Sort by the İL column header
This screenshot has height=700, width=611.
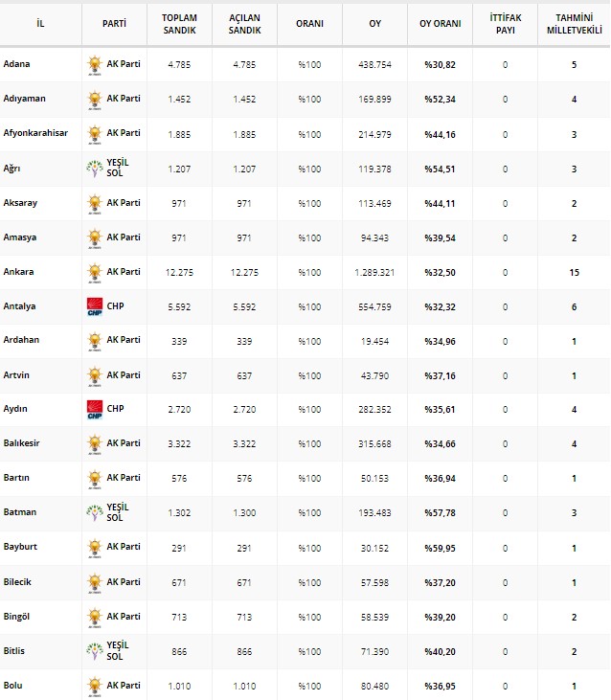39,22
